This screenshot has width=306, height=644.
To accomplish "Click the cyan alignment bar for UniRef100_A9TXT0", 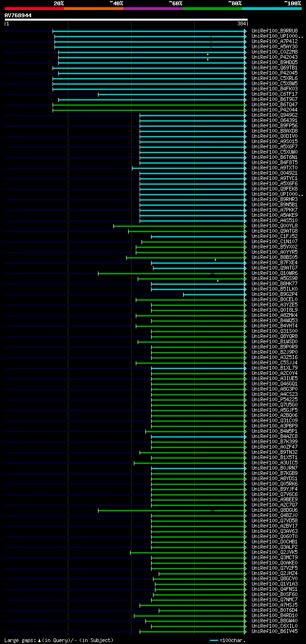I will (x=189, y=168).
